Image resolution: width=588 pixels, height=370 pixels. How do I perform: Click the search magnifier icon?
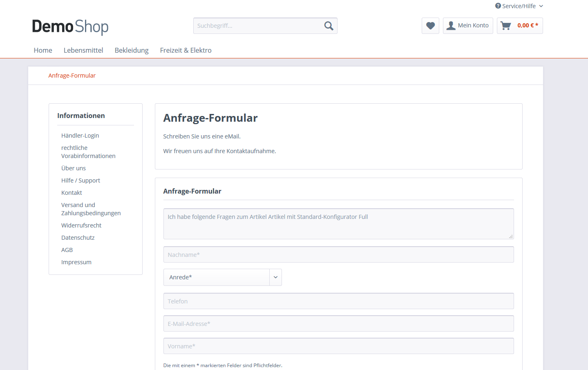point(329,26)
